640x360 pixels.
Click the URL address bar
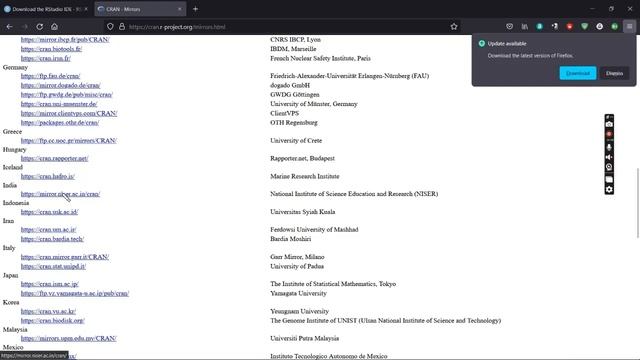(x=282, y=27)
